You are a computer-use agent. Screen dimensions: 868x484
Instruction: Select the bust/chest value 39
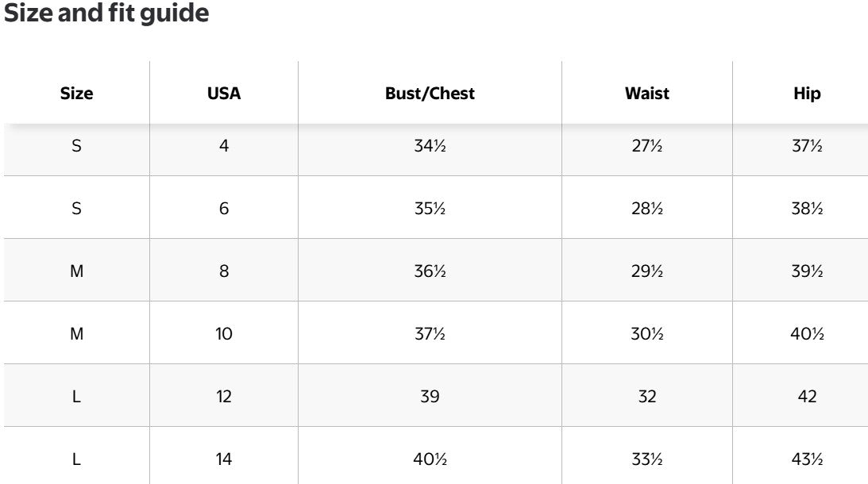pyautogui.click(x=430, y=397)
